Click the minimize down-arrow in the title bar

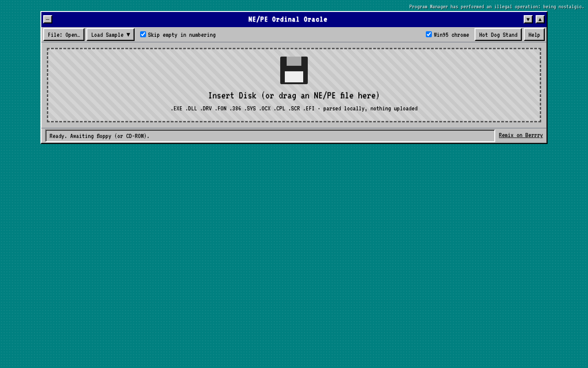528,19
